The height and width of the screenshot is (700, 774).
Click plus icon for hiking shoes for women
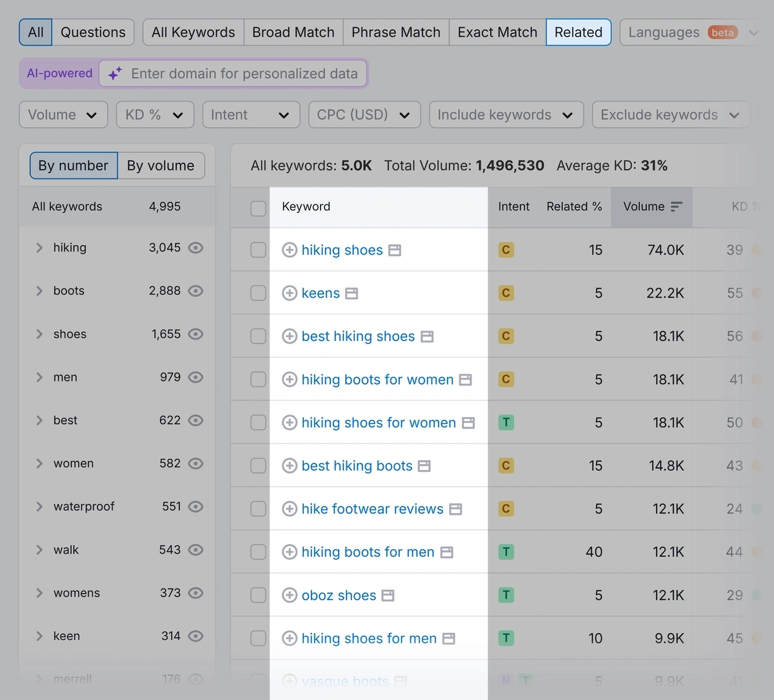pyautogui.click(x=290, y=423)
